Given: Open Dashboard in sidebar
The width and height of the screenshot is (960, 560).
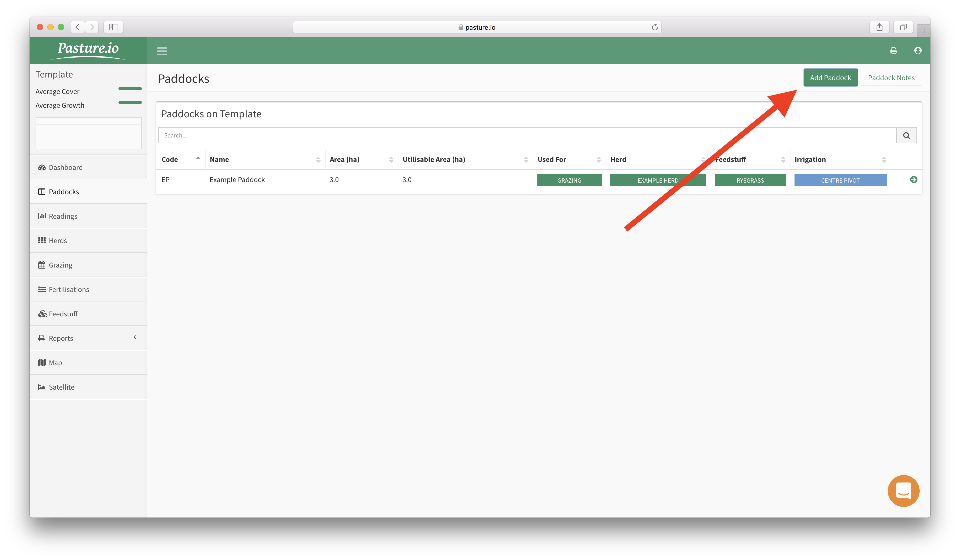Looking at the screenshot, I should (x=88, y=167).
